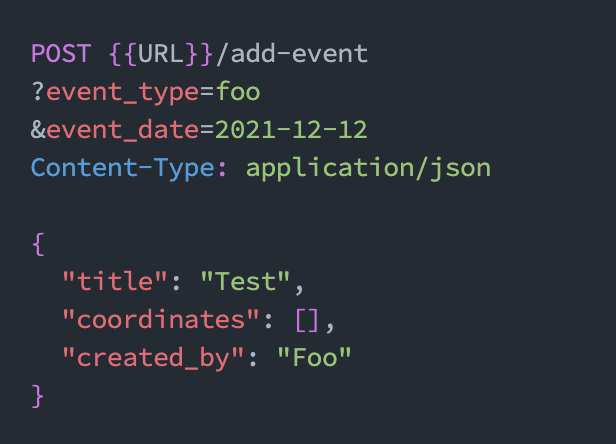The width and height of the screenshot is (616, 444).
Task: Click the application/json header value
Action: tap(368, 167)
